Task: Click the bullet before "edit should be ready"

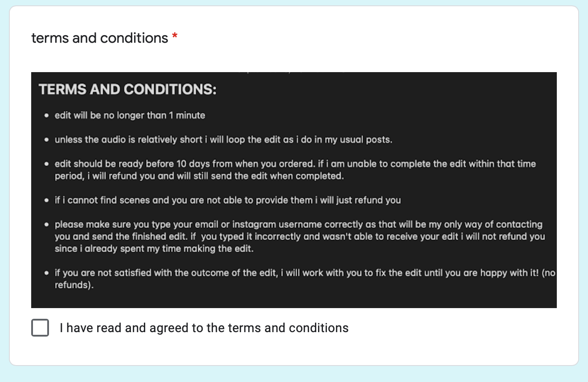Action: click(x=46, y=164)
